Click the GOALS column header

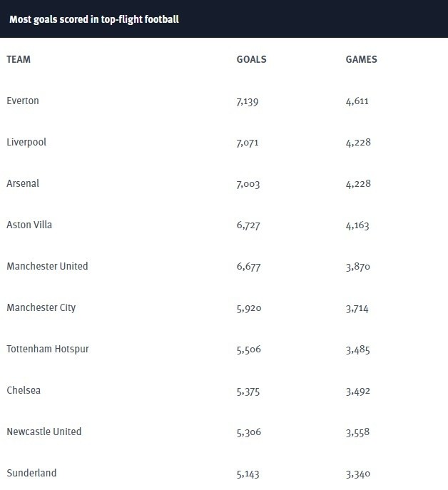251,59
